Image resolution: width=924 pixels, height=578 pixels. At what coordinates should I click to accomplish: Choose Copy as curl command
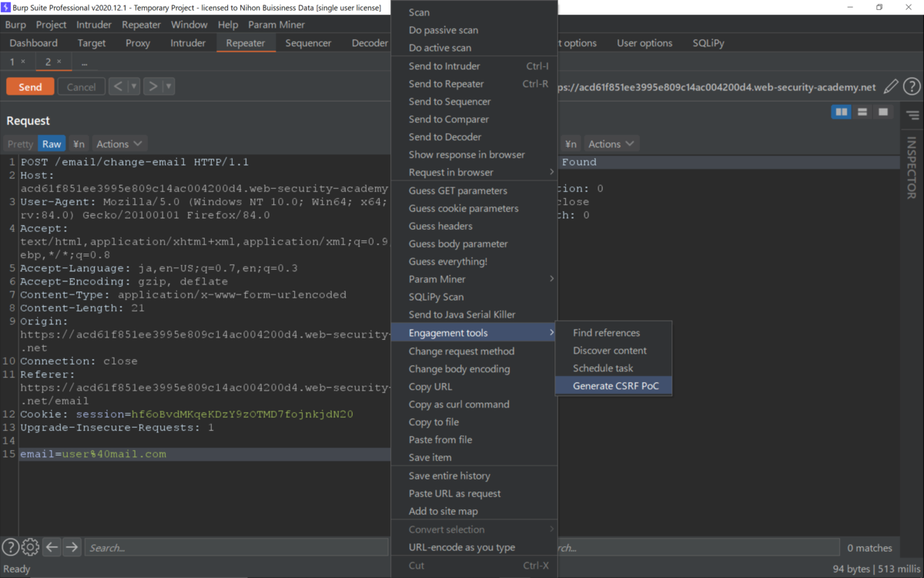pyautogui.click(x=474, y=405)
